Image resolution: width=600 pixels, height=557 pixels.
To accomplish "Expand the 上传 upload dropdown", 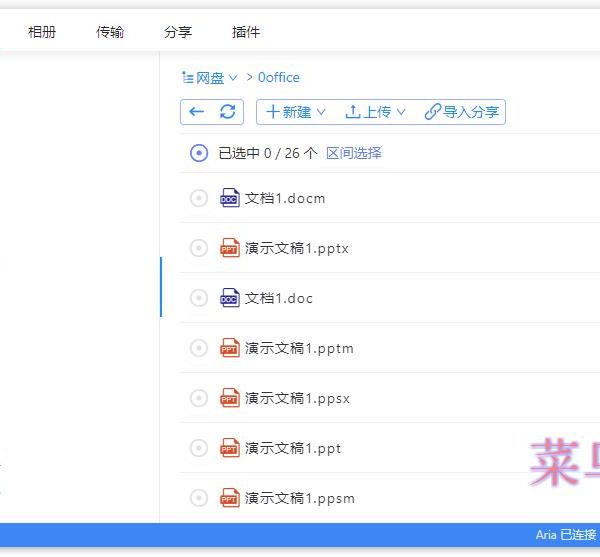I will click(x=375, y=112).
